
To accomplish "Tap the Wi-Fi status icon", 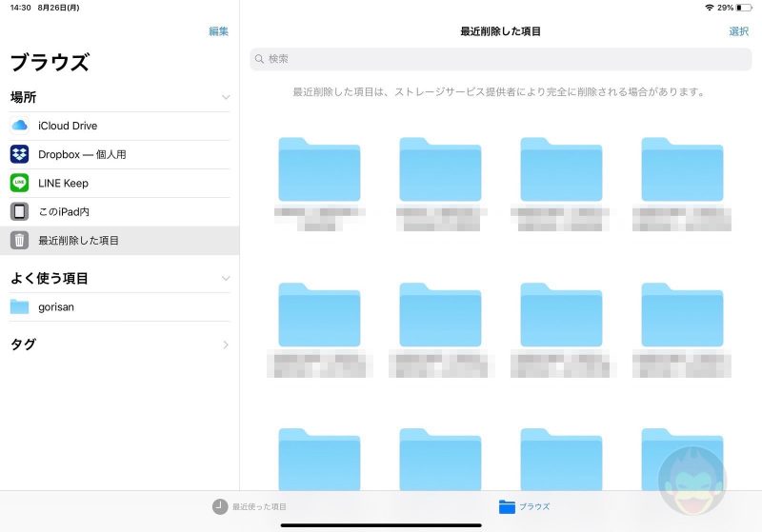I will pyautogui.click(x=709, y=8).
